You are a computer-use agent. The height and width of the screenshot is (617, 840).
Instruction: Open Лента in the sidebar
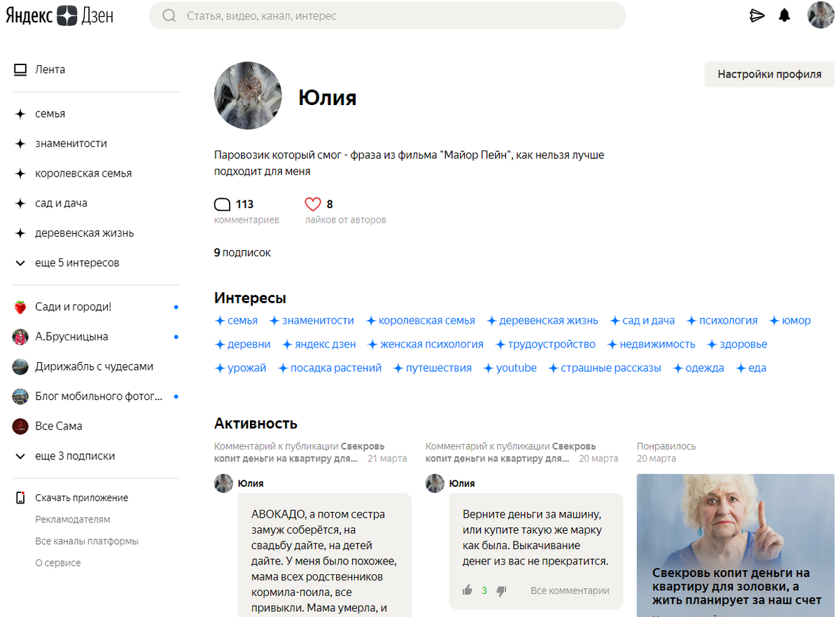[x=50, y=69]
